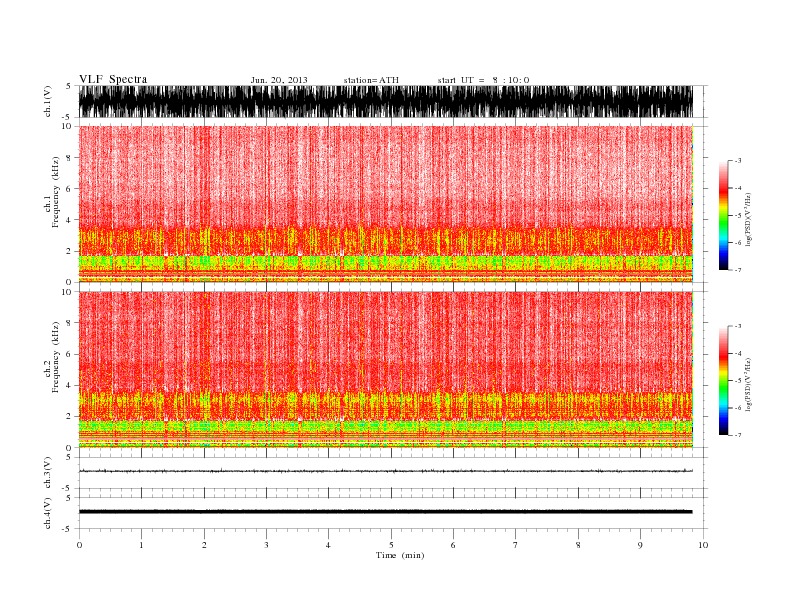Click the ch.3 thin waveform trace
The width and height of the screenshot is (792, 612).
tap(385, 471)
